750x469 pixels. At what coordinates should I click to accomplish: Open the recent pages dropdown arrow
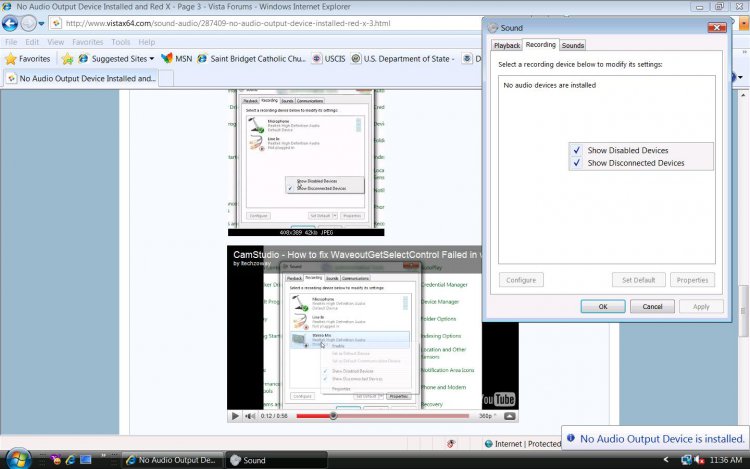click(42, 23)
